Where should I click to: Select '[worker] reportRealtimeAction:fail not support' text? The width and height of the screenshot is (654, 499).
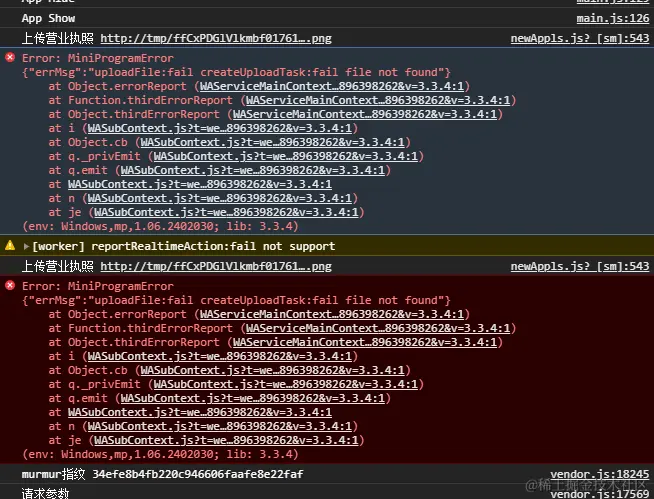click(184, 246)
